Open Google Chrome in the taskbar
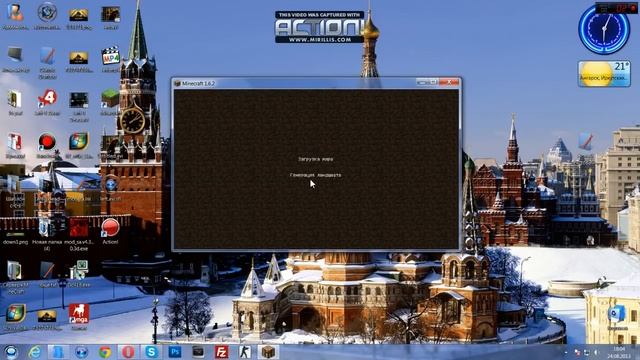Image resolution: width=640 pixels, height=360 pixels. [x=105, y=352]
